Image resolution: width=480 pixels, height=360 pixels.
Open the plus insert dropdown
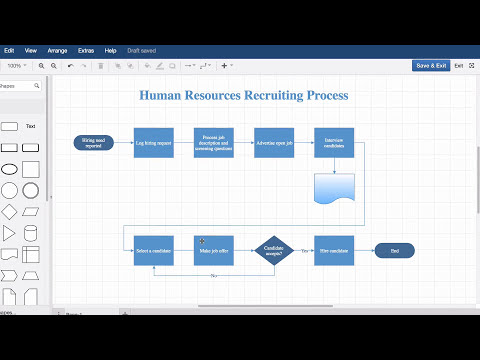point(227,66)
